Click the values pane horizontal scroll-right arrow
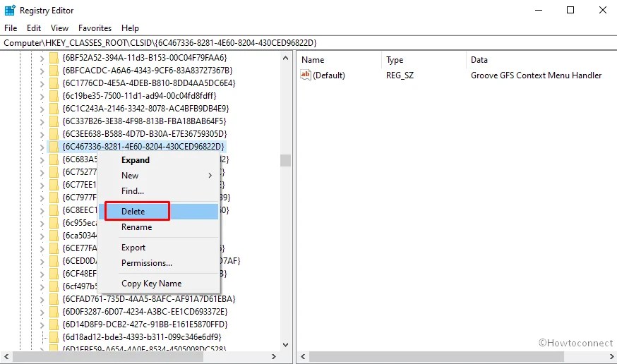This screenshot has height=364, width=617. click(611, 356)
